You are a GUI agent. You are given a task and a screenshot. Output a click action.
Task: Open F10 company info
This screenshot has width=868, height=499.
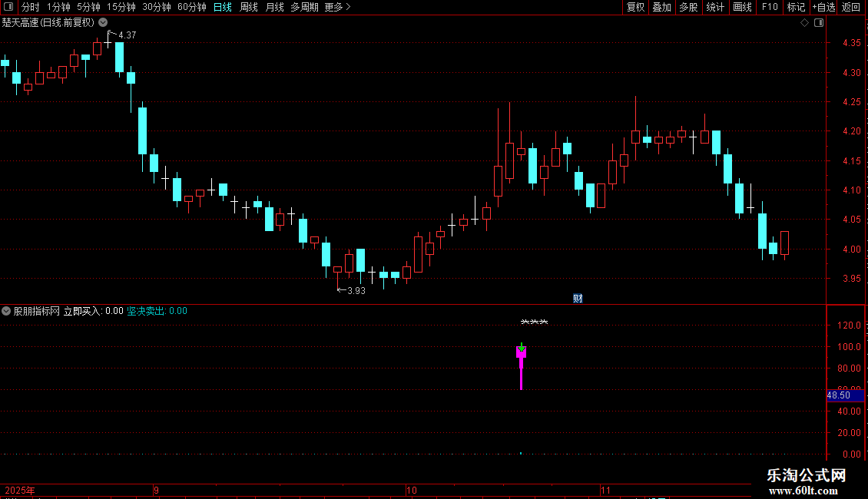tap(770, 7)
